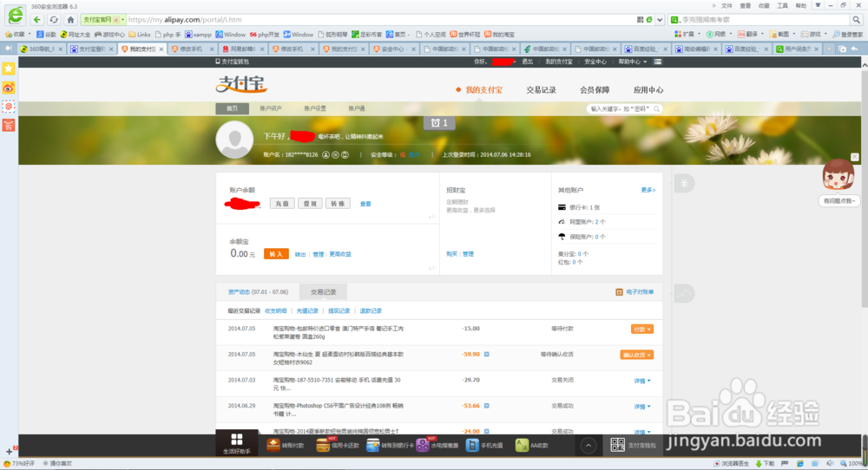Click the 充值 recharge button
The width and height of the screenshot is (868, 470).
pos(282,204)
